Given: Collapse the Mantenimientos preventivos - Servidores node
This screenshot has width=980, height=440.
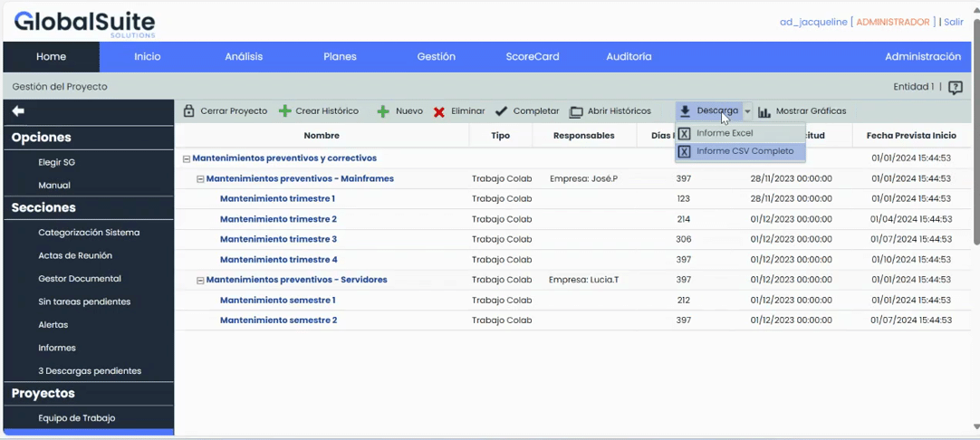Looking at the screenshot, I should tap(200, 281).
